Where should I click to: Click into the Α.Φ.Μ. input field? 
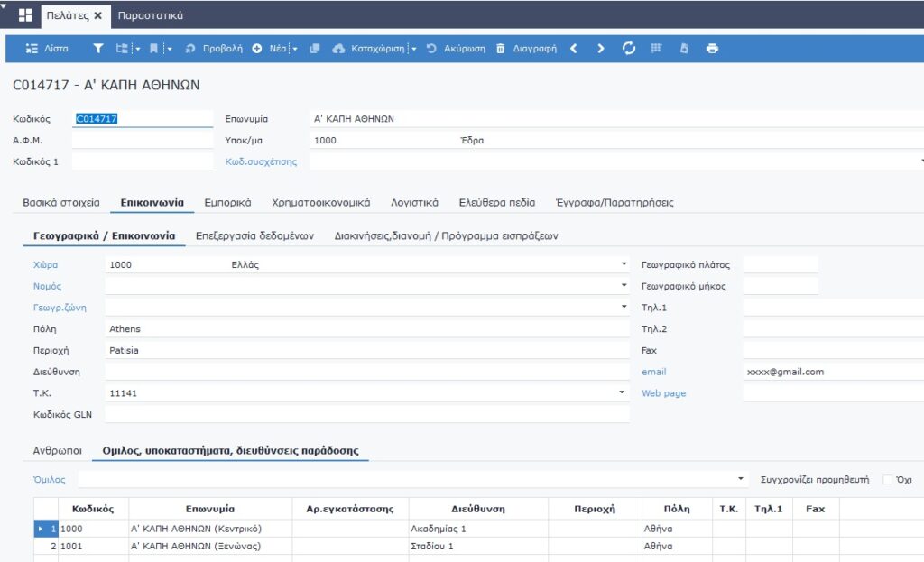point(142,140)
